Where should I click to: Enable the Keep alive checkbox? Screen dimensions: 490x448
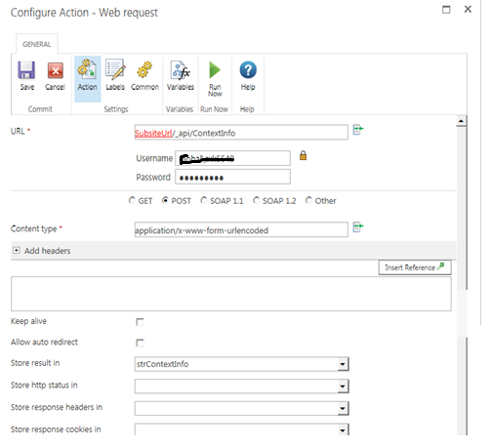click(140, 322)
